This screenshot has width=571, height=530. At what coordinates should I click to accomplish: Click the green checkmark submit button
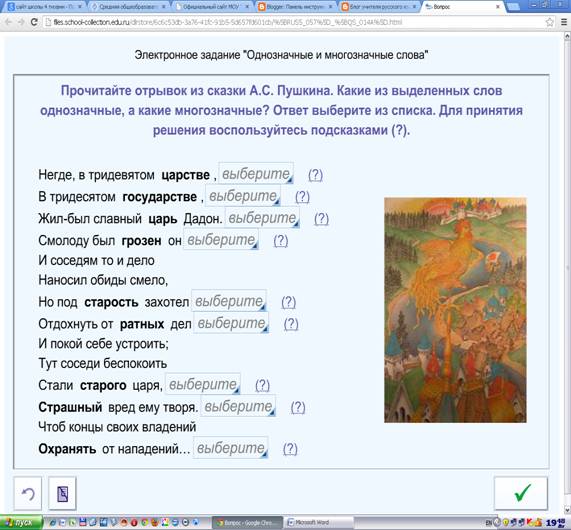pos(521,493)
